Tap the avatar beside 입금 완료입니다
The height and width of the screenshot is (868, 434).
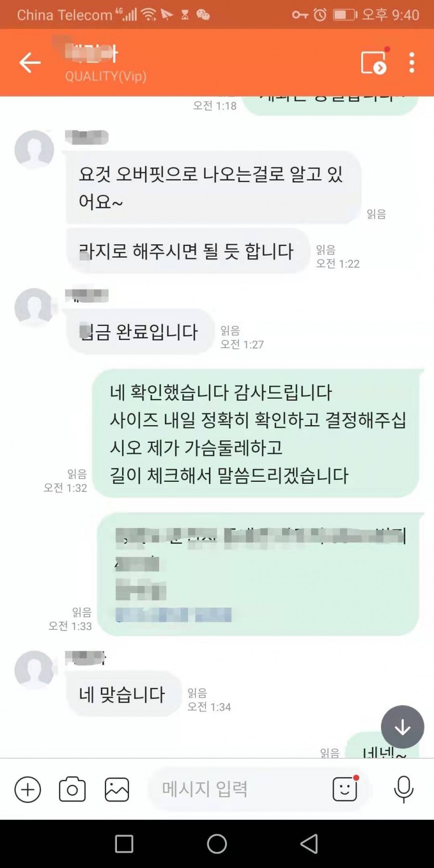coord(34,308)
